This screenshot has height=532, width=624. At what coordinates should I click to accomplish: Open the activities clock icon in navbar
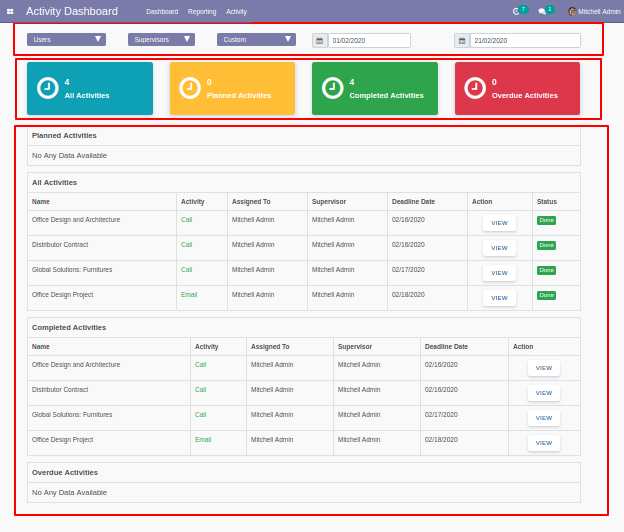click(x=516, y=12)
